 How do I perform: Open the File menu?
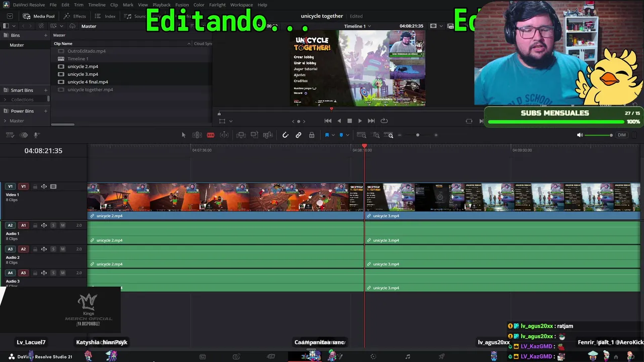click(x=53, y=5)
